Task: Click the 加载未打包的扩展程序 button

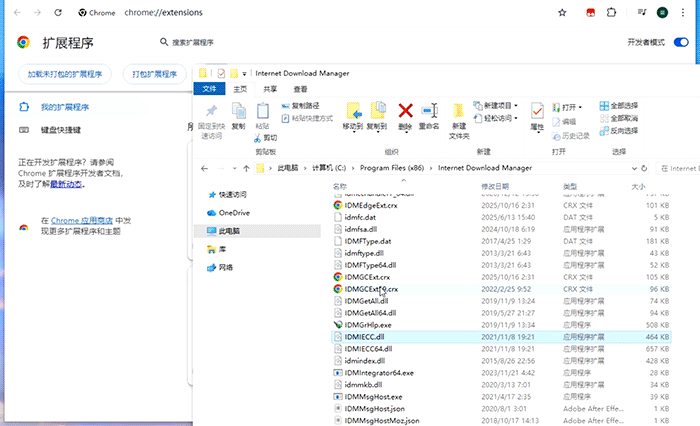Action: pos(65,75)
